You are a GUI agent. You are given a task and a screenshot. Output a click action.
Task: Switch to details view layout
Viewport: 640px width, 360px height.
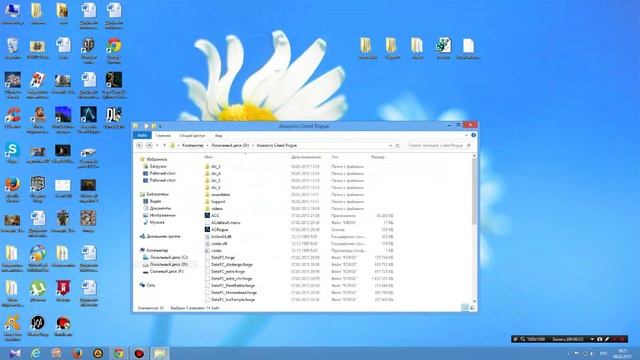click(x=465, y=308)
